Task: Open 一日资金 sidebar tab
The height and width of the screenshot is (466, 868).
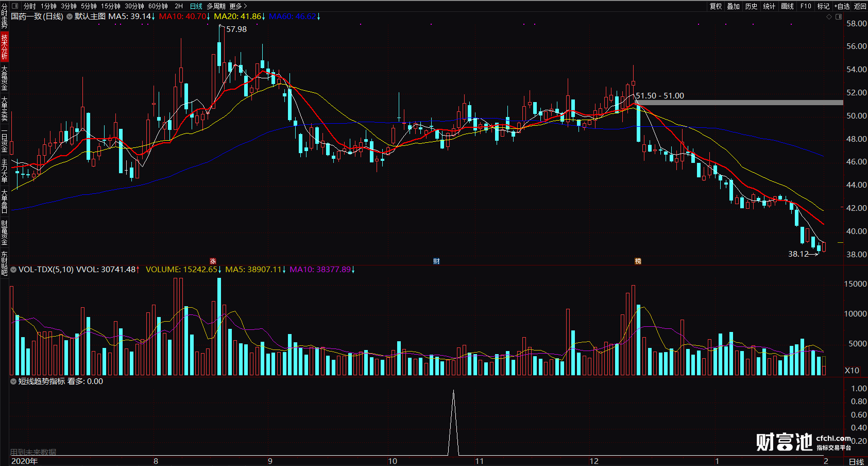Action: (4, 140)
